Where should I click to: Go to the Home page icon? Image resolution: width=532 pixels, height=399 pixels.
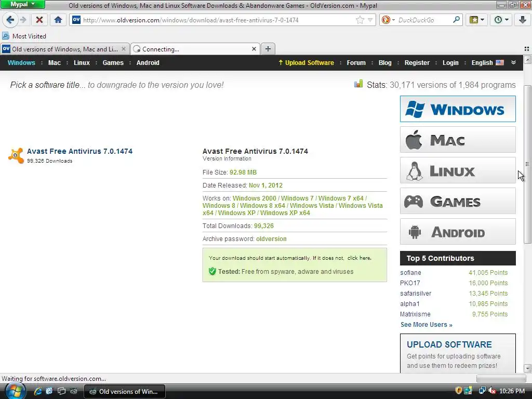point(58,20)
